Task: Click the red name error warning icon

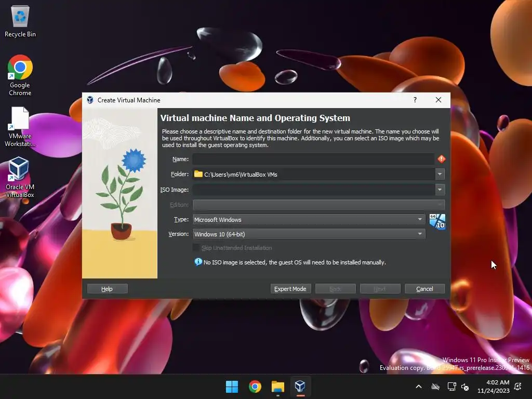Action: (442, 159)
